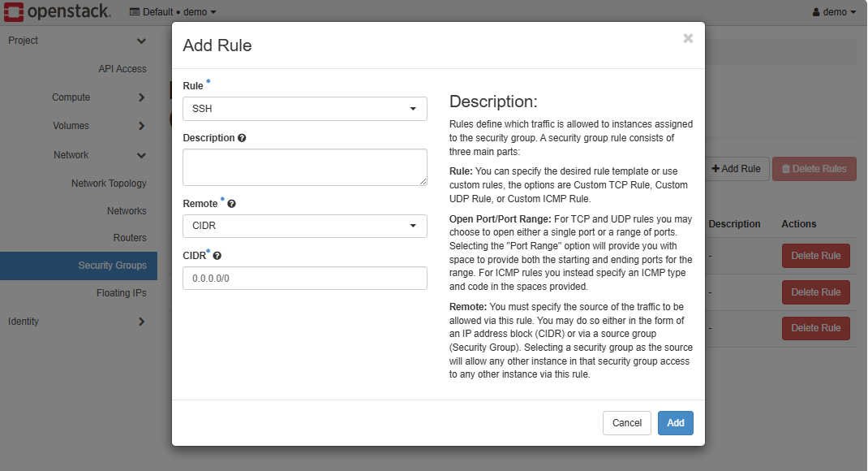Close the Add Rule dialog with X
Screen dimensions: 868x471
coord(688,38)
